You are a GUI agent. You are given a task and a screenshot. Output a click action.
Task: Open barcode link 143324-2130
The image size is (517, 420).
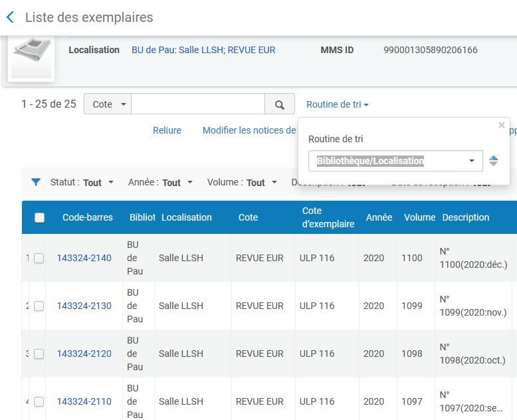84,306
